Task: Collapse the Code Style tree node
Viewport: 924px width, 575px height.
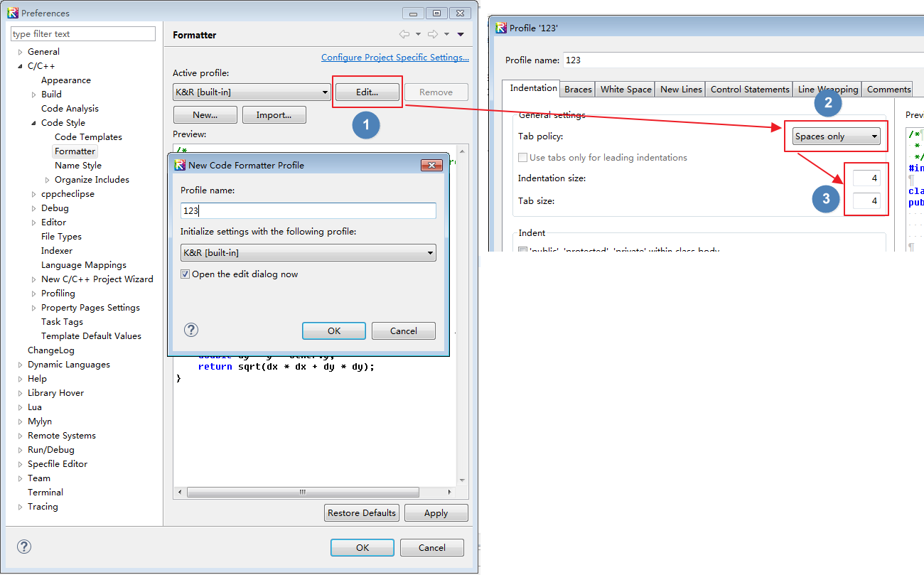Action: pos(33,123)
